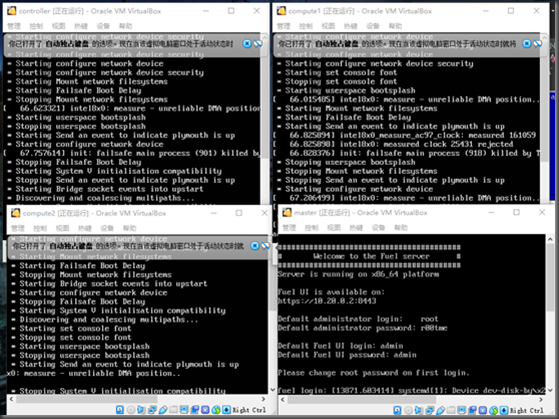Screen dimensions: 559x419
Task: Open 帮助 menu in master window
Action: pos(401,228)
